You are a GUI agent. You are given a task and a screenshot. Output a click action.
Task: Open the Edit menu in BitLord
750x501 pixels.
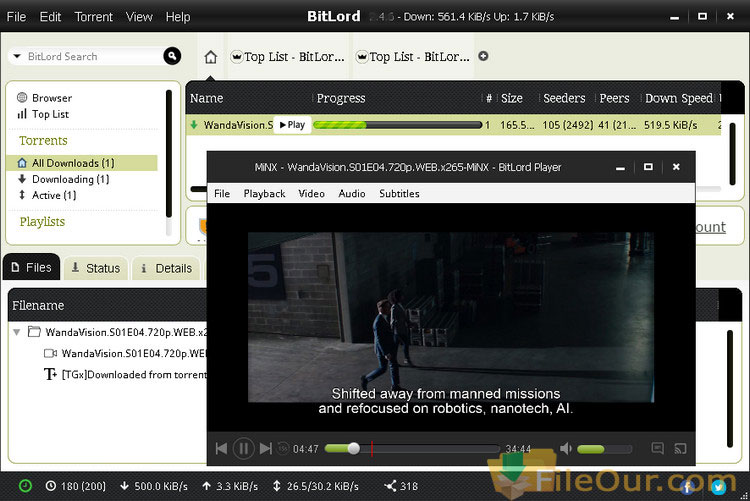pos(50,17)
